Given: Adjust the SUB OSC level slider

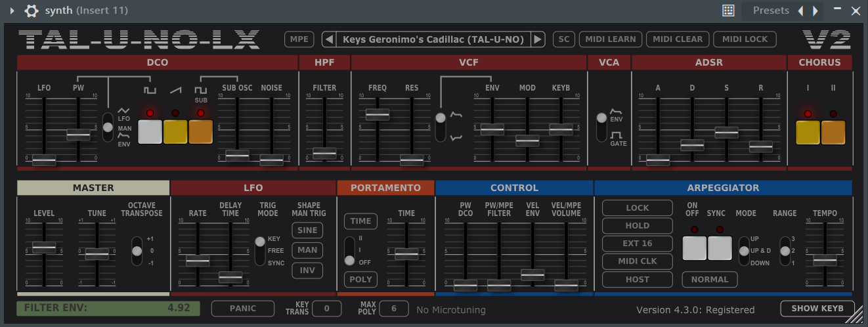Looking at the screenshot, I should coord(237,155).
